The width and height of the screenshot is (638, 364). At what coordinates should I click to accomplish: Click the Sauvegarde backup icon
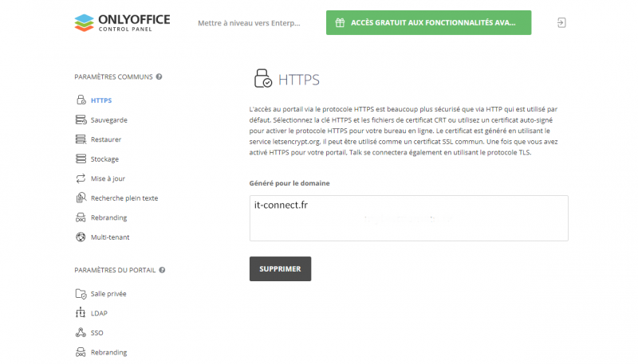[80, 120]
